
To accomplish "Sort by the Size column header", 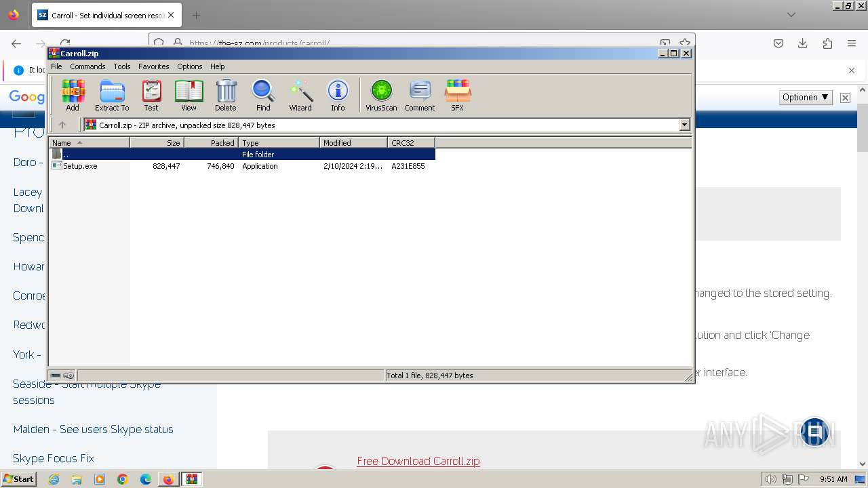I will 157,142.
